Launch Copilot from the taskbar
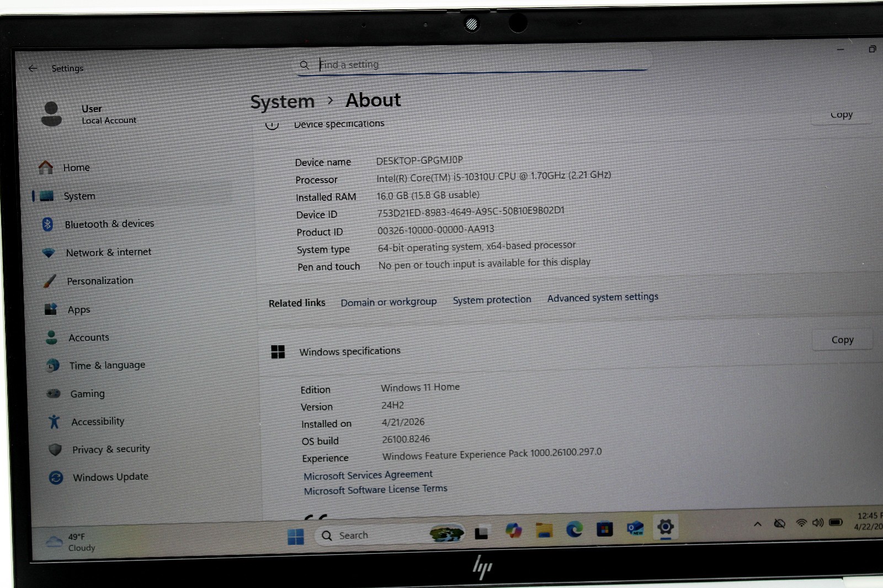883x588 pixels. pyautogui.click(x=513, y=531)
